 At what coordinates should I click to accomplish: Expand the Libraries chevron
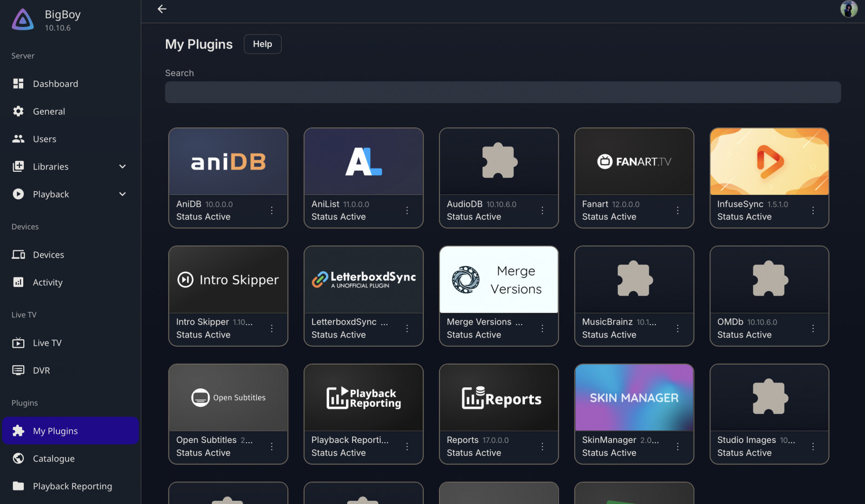[x=123, y=166]
